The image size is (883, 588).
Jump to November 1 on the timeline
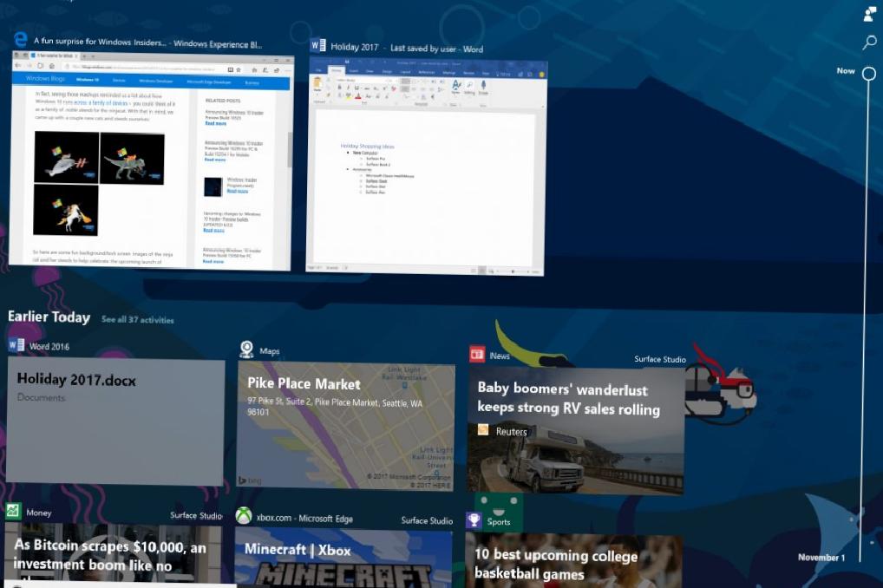click(821, 557)
